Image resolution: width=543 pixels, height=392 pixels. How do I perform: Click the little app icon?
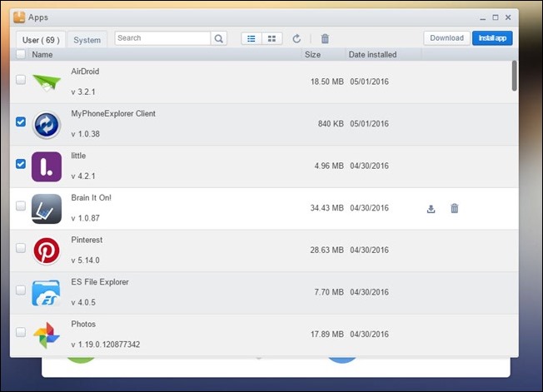coord(47,166)
